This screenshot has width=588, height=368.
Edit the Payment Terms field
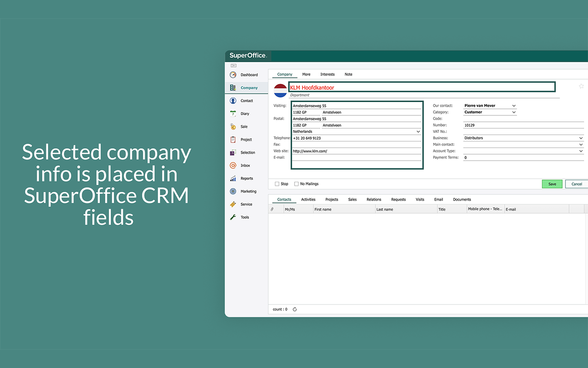tap(524, 157)
